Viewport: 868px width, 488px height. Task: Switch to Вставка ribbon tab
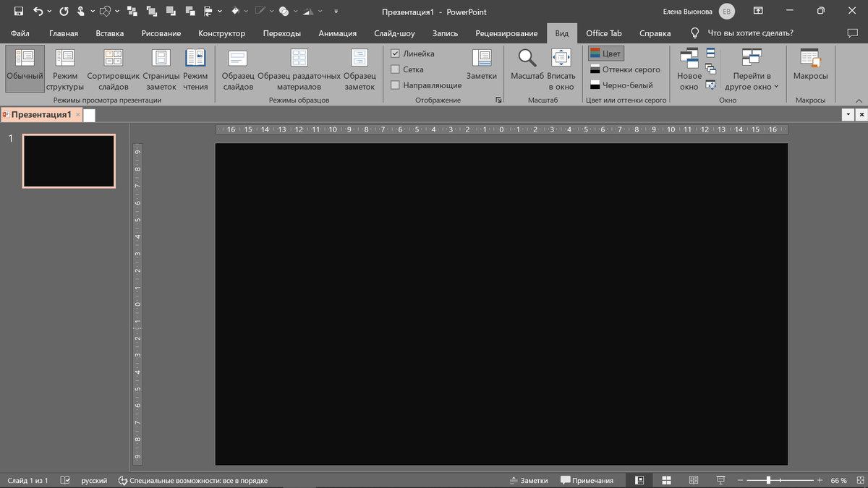pos(110,33)
